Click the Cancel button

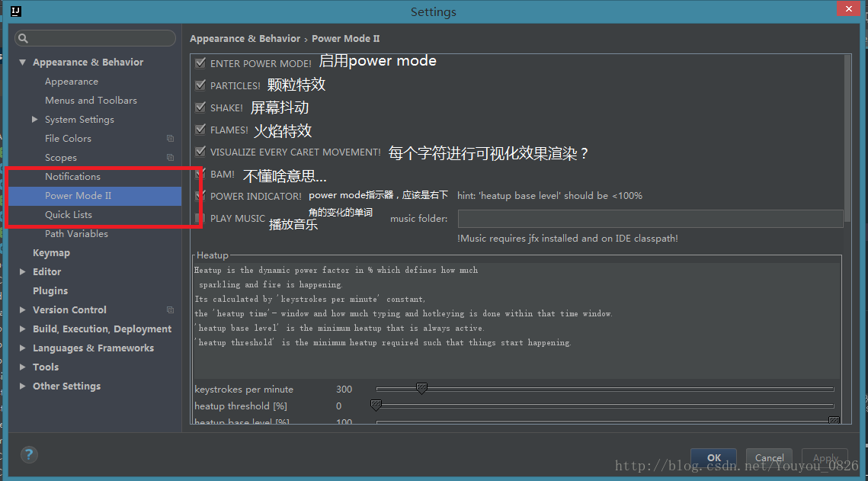(769, 458)
